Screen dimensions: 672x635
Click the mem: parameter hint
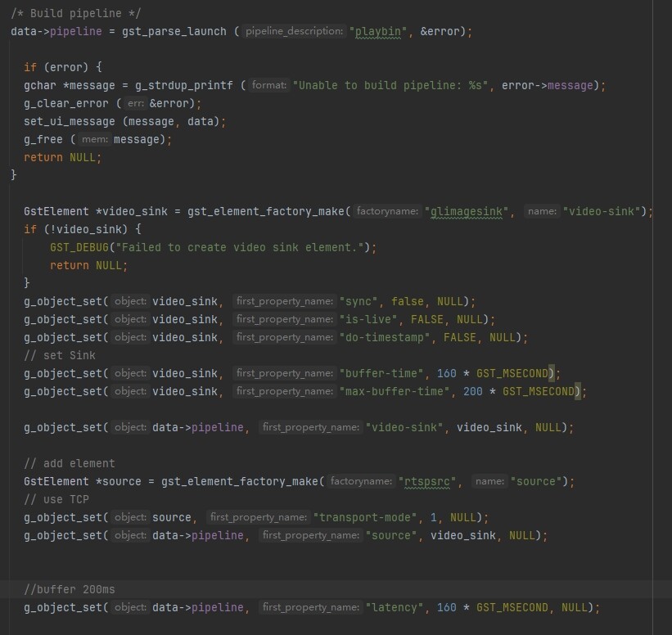click(x=95, y=139)
